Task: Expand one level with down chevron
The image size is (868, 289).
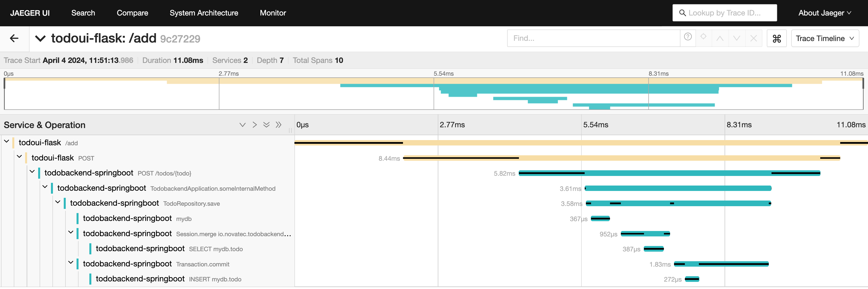Action: tap(242, 125)
